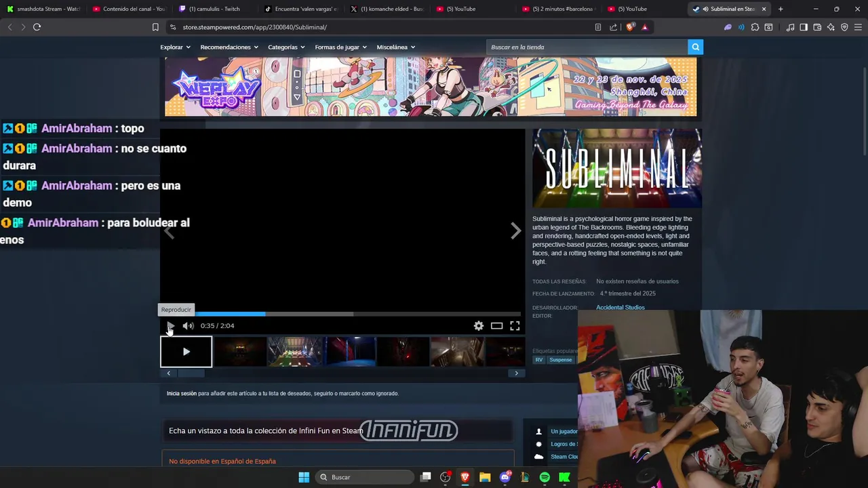Open the video player settings gear
The image size is (868, 488).
pyautogui.click(x=479, y=326)
